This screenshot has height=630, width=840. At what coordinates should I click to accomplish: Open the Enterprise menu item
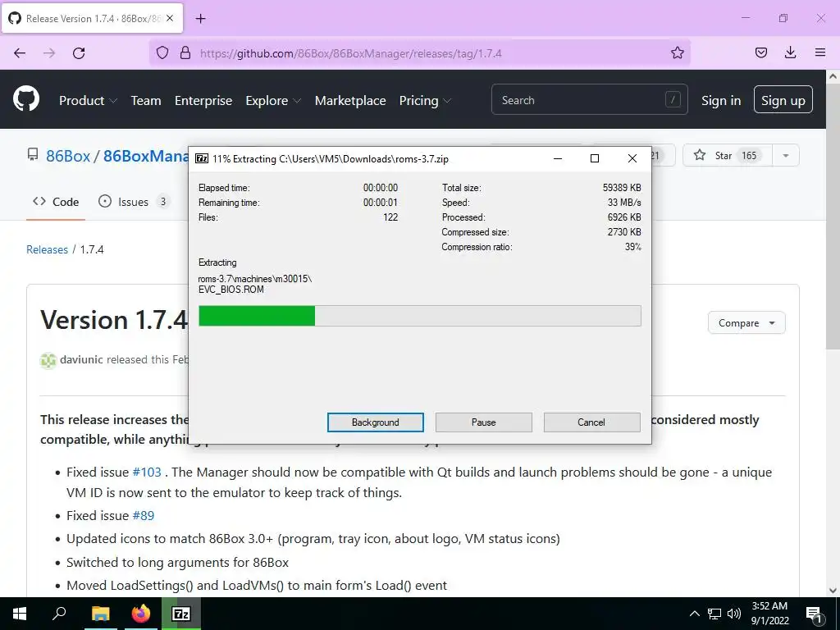coord(203,100)
